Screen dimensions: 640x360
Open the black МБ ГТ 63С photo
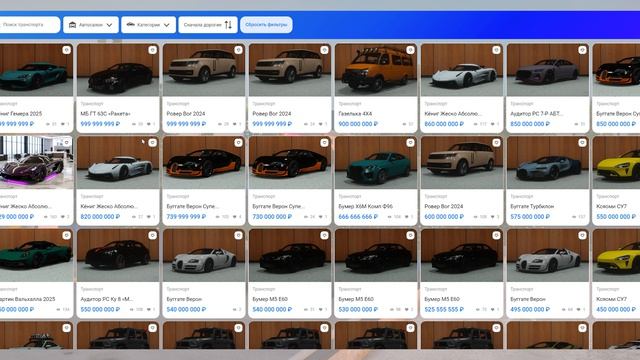pyautogui.click(x=118, y=70)
